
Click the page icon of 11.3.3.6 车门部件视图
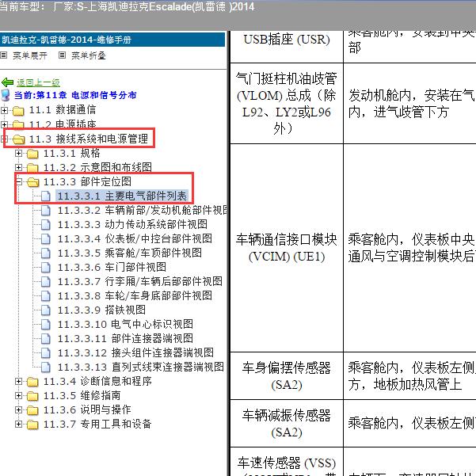point(46,268)
